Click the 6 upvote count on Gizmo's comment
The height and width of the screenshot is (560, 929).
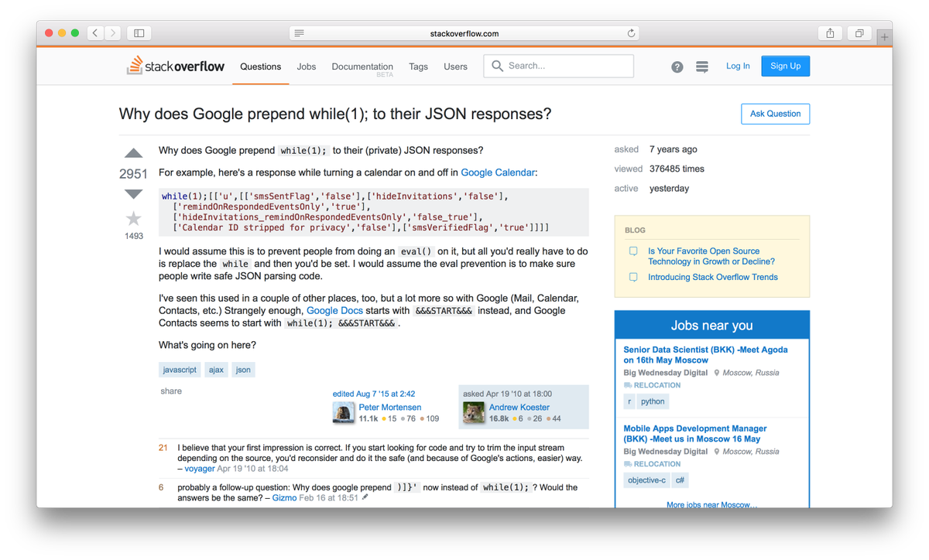pos(161,488)
